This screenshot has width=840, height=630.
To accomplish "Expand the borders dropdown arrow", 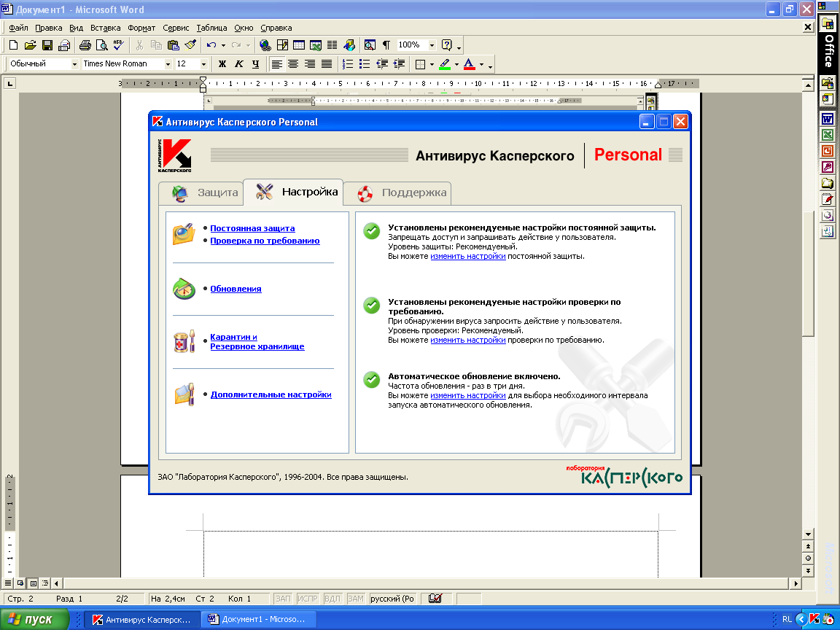I will (432, 64).
